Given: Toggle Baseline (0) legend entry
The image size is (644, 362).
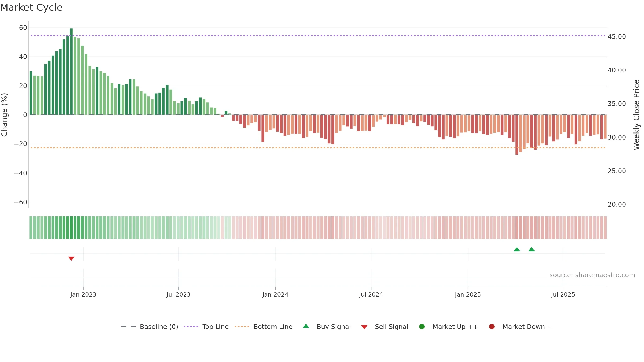Looking at the screenshot, I should 149,327.
